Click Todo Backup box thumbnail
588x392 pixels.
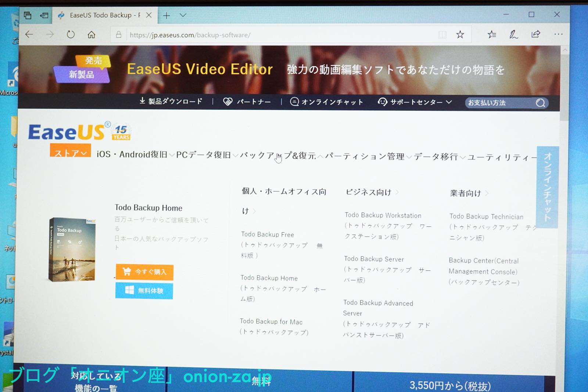[72, 249]
